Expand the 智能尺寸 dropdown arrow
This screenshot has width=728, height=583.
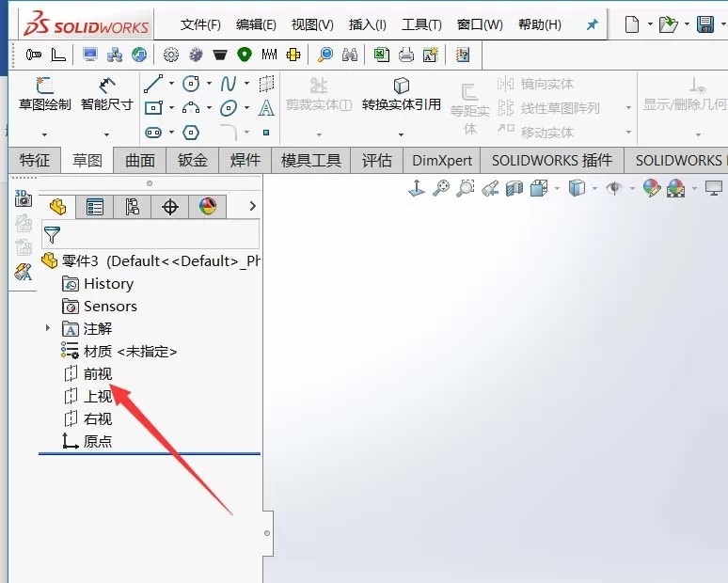click(x=107, y=134)
